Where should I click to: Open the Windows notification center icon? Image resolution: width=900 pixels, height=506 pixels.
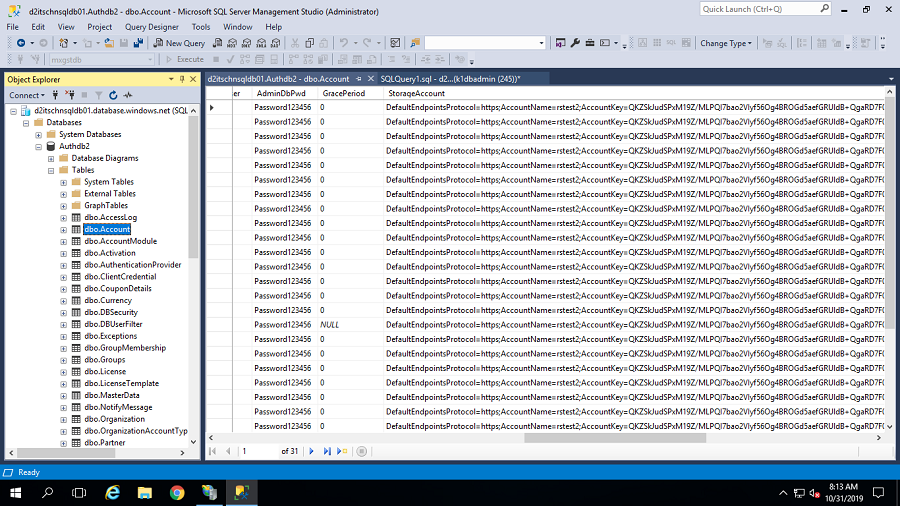(878, 493)
